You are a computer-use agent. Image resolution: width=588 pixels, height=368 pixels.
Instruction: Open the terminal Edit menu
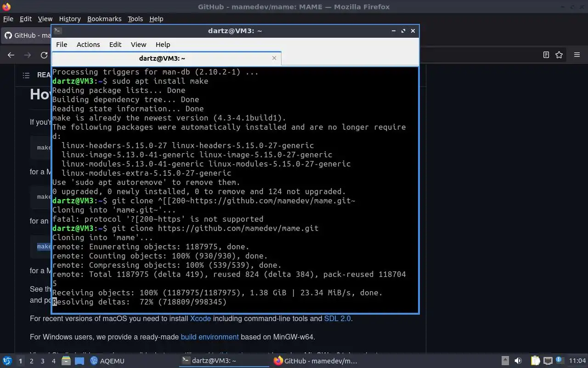coord(115,45)
